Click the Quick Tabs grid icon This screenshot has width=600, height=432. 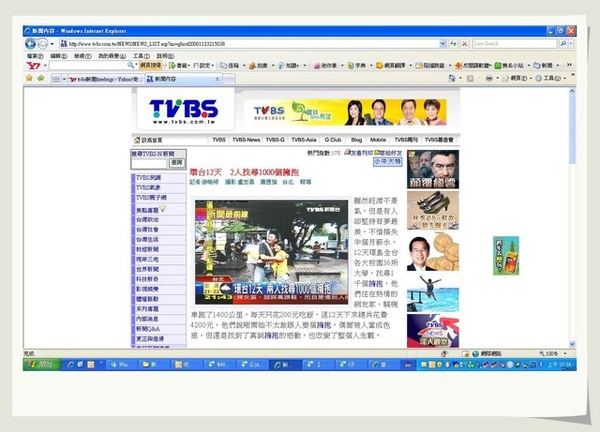pos(56,79)
